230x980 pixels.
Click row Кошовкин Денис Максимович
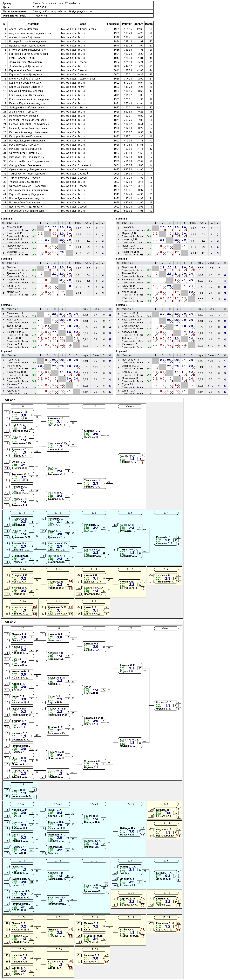pos(77,95)
